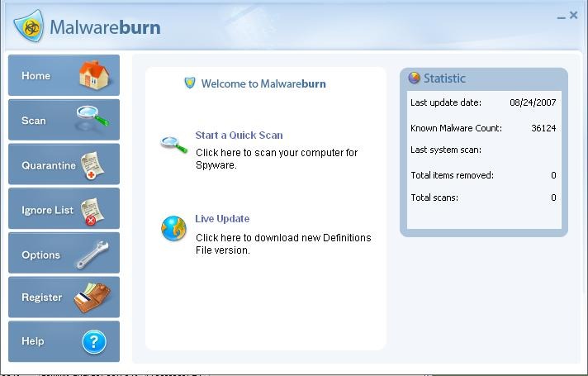Click the 'Statistic' panel title
This screenshot has width=588, height=376.
(444, 79)
